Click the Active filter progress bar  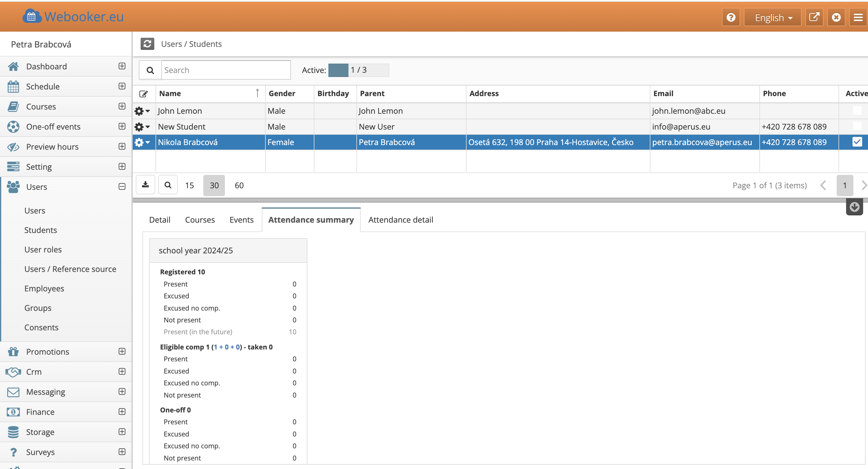pos(358,70)
